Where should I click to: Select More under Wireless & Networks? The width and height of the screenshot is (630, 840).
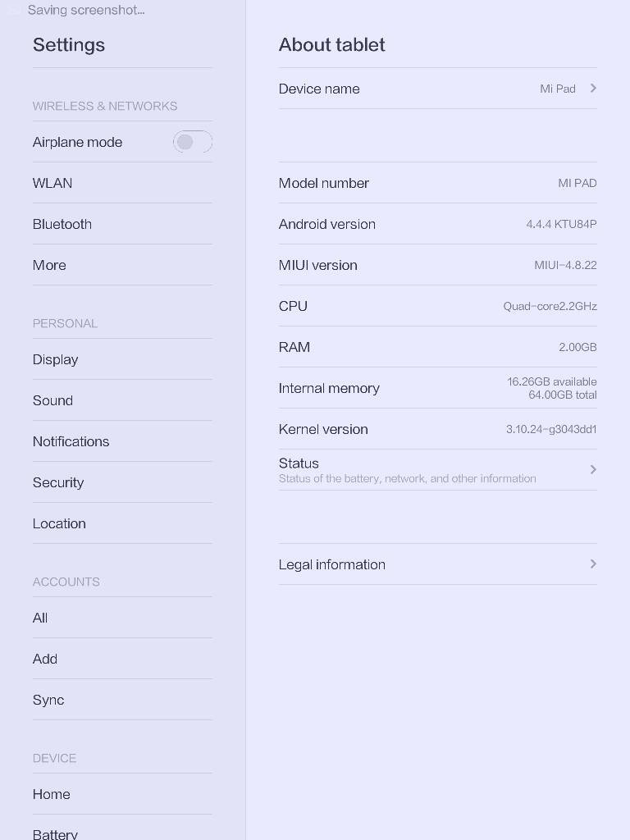click(x=122, y=265)
